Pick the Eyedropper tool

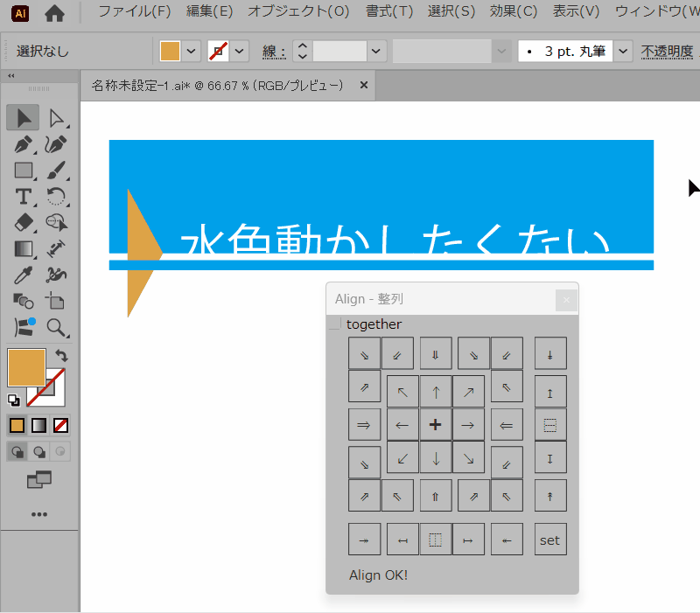tap(24, 275)
